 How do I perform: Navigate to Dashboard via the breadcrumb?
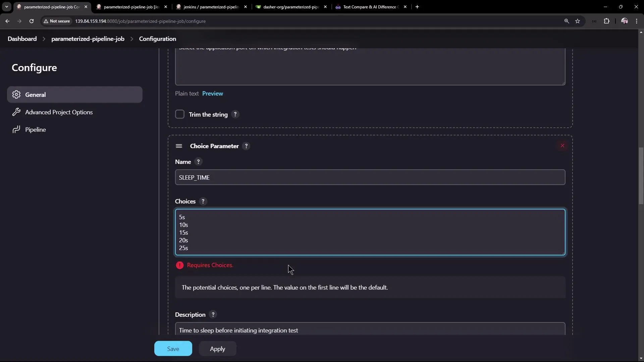[22, 39]
